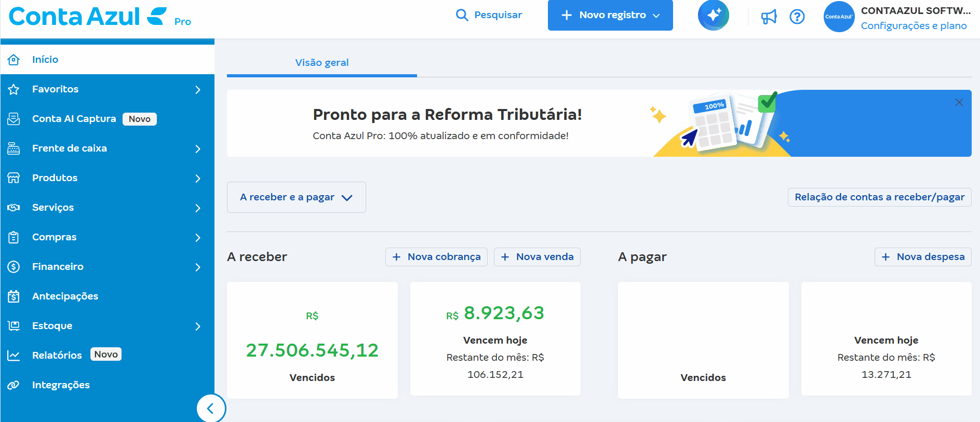
Task: Click the Pronto para a Reforma Tributária heading
Action: (x=447, y=114)
